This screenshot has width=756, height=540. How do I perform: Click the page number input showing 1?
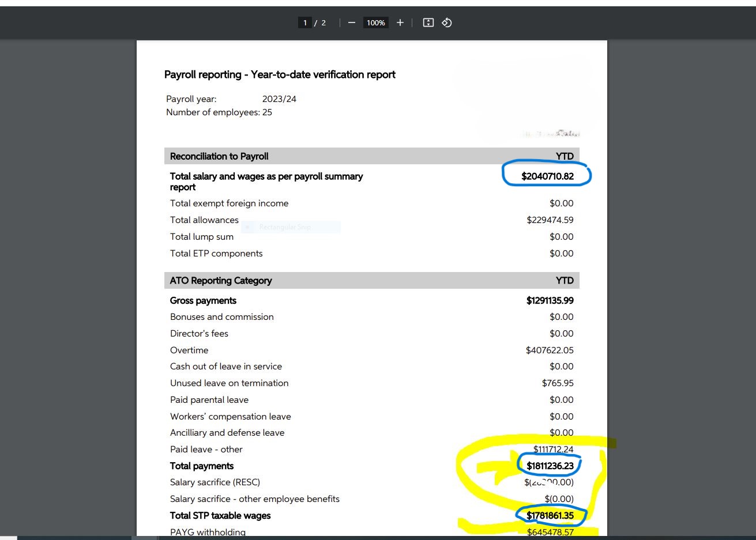pos(305,22)
